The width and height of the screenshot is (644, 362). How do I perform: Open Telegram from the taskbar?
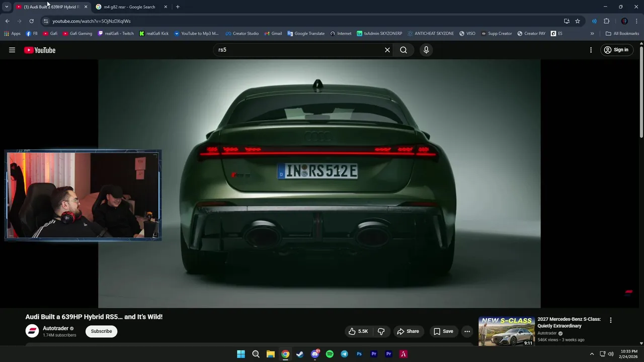coord(344,354)
